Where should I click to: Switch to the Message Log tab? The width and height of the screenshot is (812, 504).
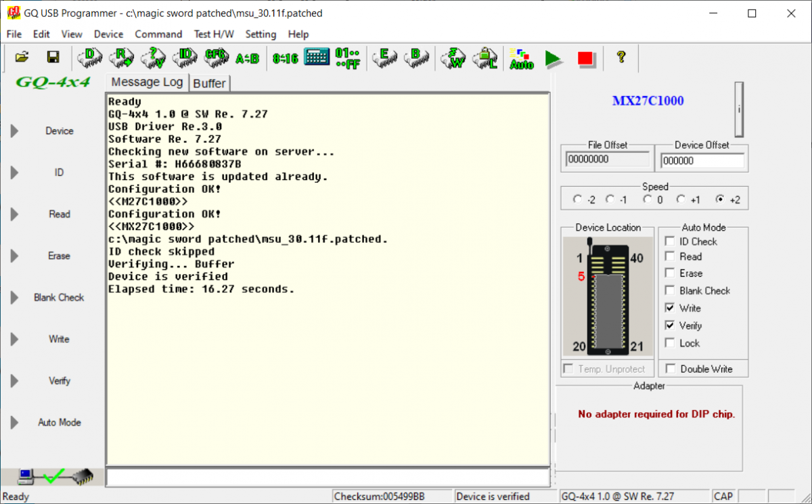pos(147,82)
